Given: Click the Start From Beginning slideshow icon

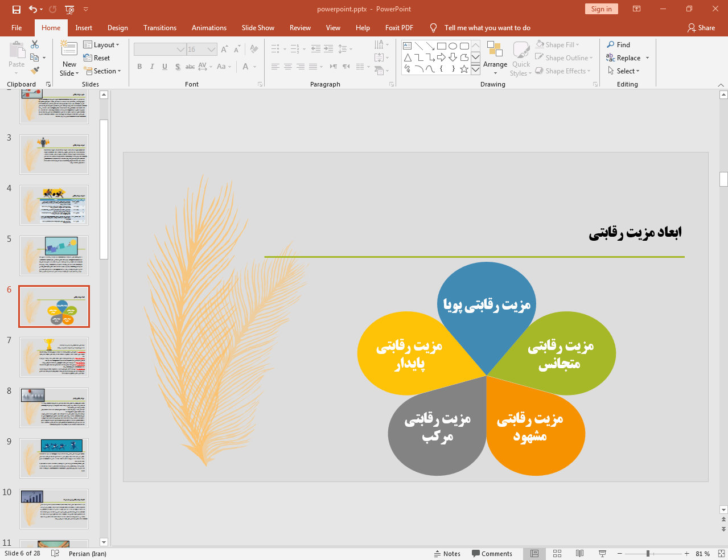Looking at the screenshot, I should pos(69,9).
